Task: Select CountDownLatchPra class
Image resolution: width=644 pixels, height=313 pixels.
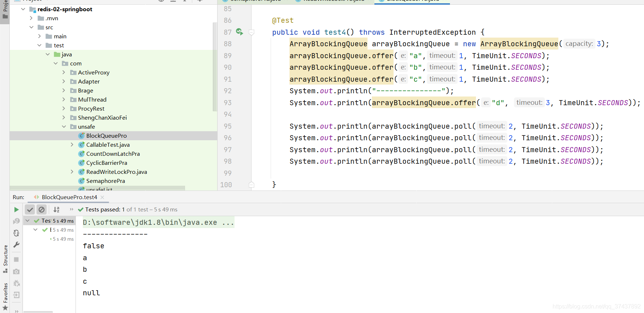Action: tap(113, 154)
